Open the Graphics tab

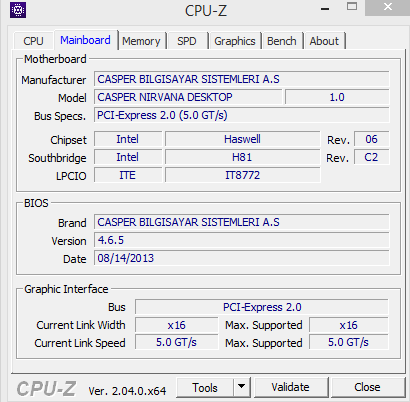pyautogui.click(x=235, y=41)
